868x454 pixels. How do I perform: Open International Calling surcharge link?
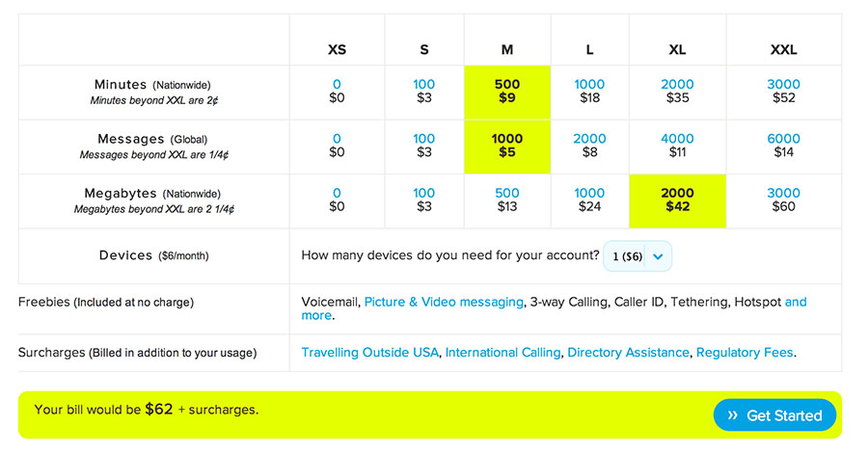pos(502,353)
